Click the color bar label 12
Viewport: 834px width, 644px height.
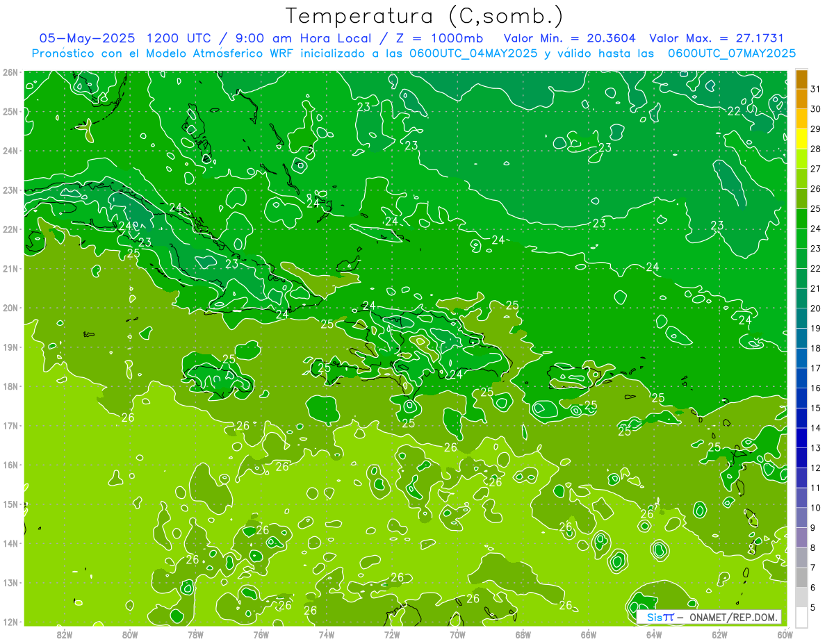pyautogui.click(x=816, y=468)
